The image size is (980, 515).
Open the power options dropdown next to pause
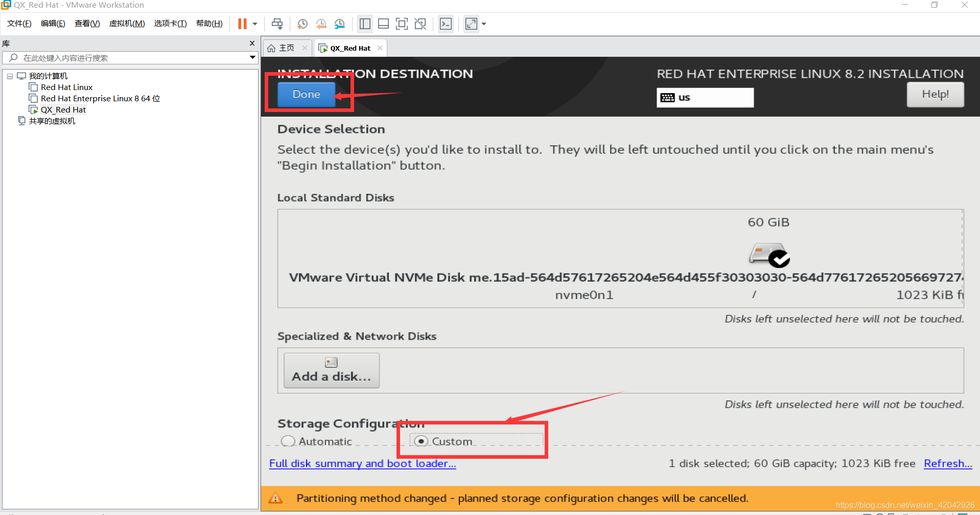255,24
